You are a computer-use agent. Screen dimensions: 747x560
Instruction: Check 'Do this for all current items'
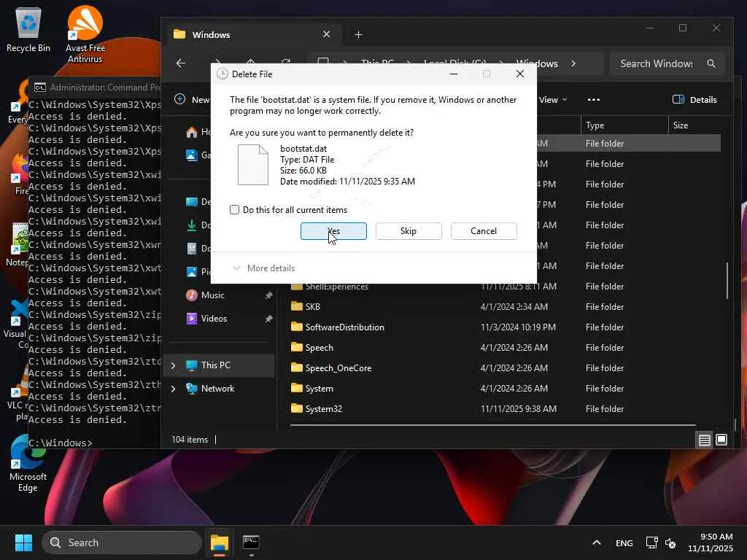(234, 209)
